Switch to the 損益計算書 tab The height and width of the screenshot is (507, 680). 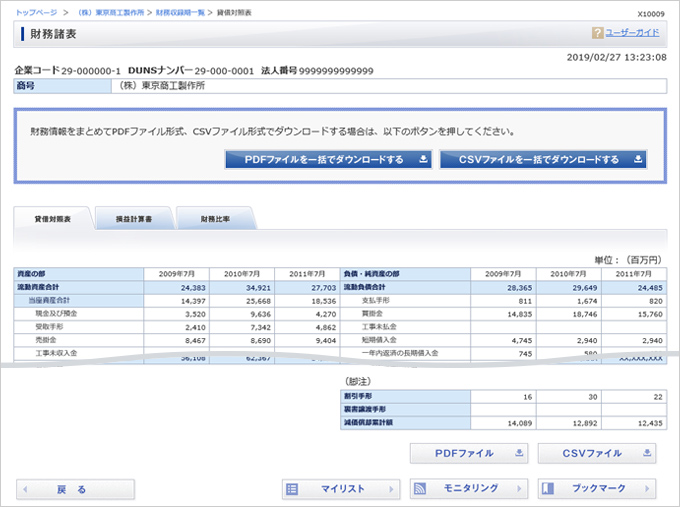[x=134, y=219]
